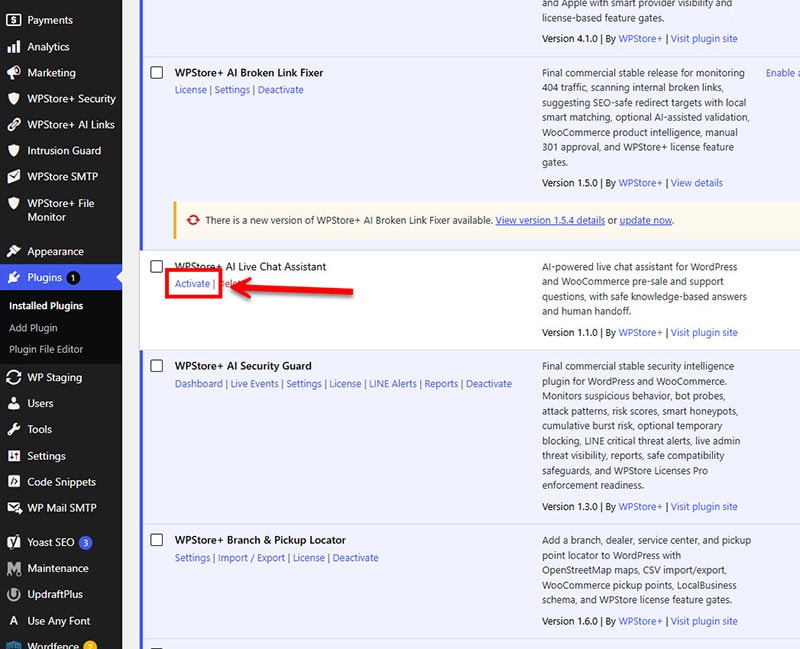Click the WPStore+ File Monitor shield icon
This screenshot has height=649, width=800.
pyautogui.click(x=14, y=203)
